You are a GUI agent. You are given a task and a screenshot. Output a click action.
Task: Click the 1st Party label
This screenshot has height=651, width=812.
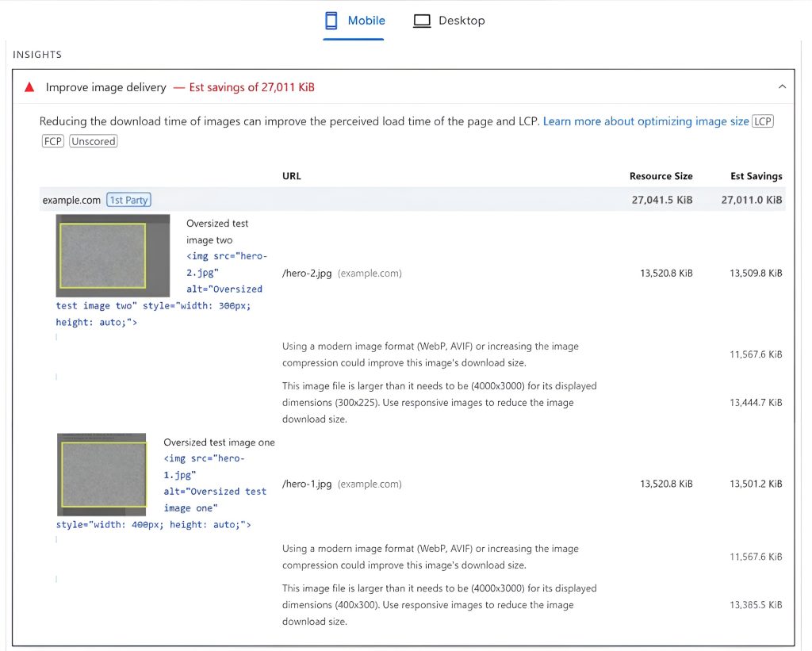click(x=129, y=200)
